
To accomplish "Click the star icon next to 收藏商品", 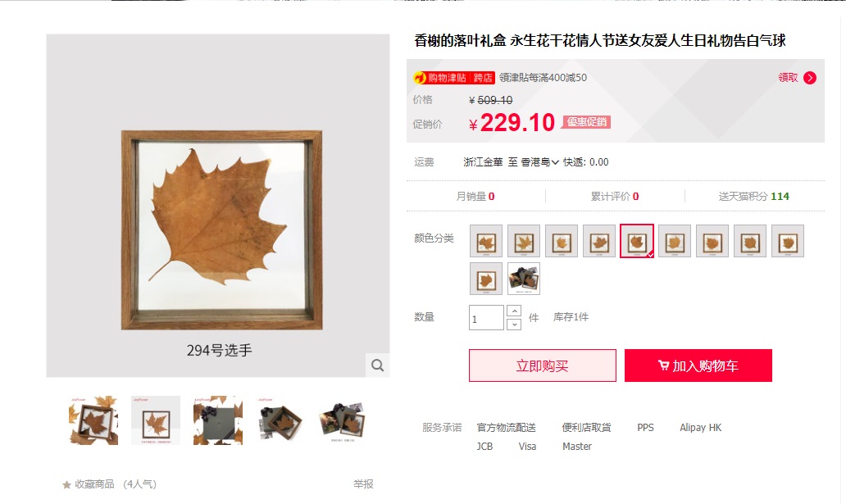I will pos(66,484).
